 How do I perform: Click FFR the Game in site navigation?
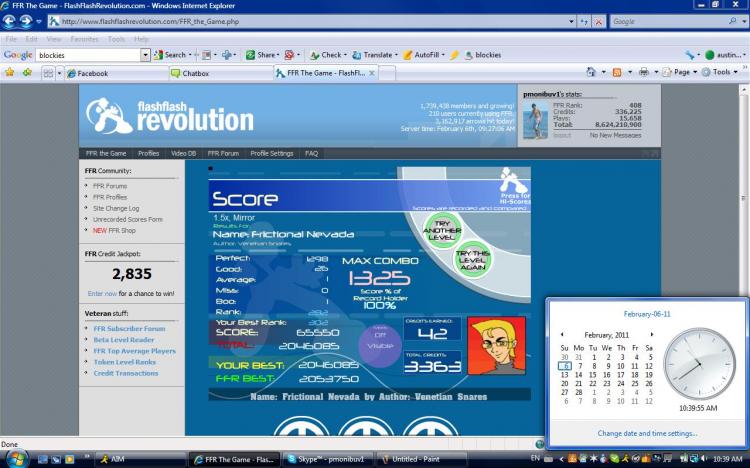(106, 154)
